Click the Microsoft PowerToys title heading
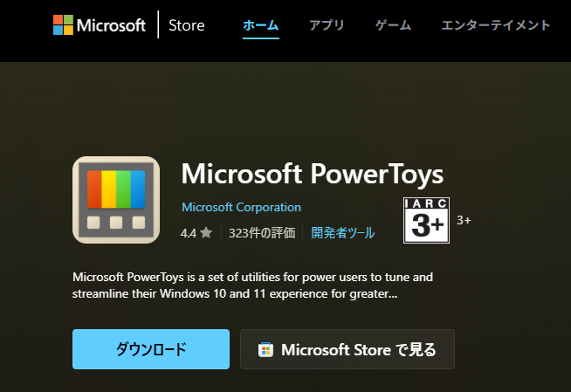 [313, 174]
